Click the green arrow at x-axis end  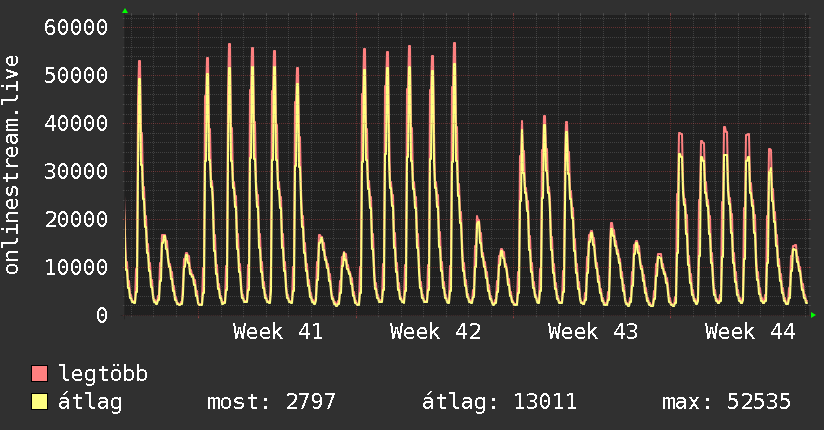click(813, 315)
